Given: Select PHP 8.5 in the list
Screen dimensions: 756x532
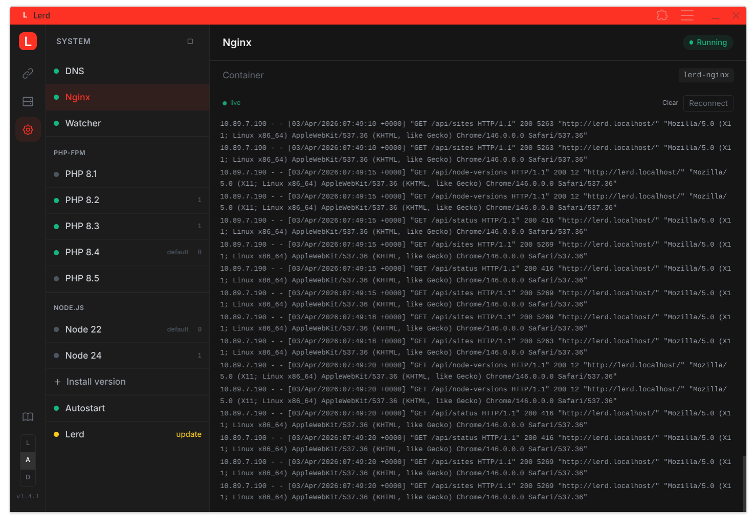Looking at the screenshot, I should [128, 278].
